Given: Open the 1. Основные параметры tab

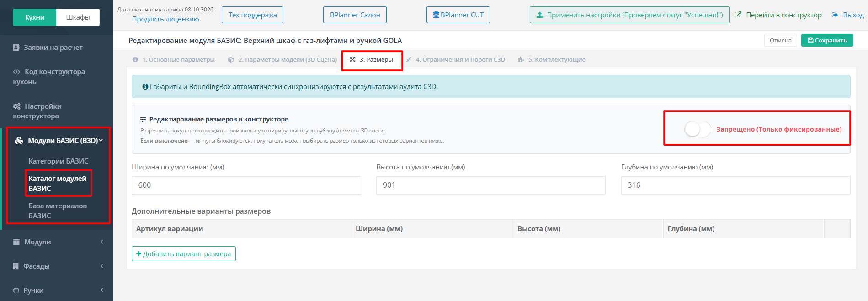Looking at the screenshot, I should click(x=174, y=60).
